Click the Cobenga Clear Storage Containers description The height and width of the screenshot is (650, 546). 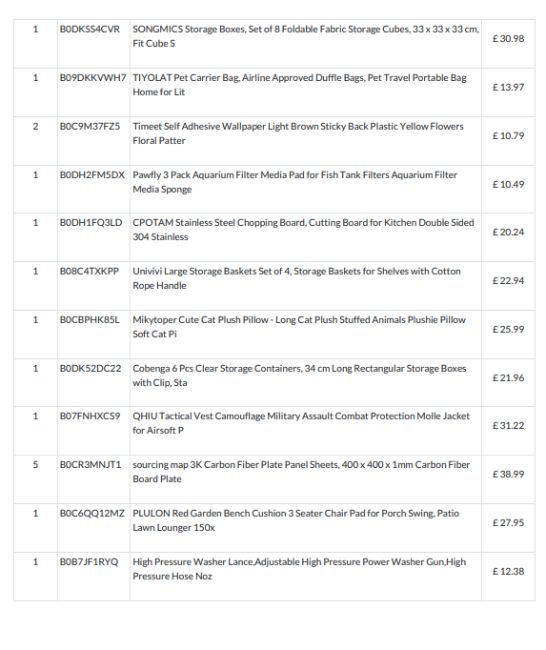(x=299, y=375)
